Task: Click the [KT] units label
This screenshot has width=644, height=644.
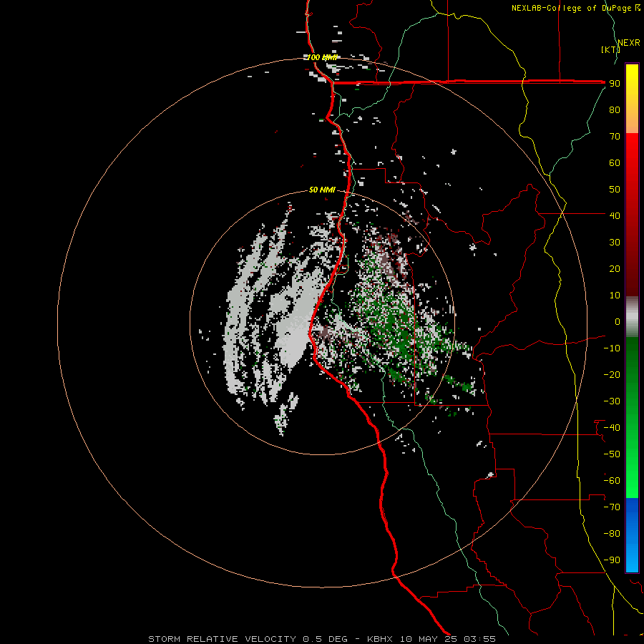Action: [x=610, y=49]
